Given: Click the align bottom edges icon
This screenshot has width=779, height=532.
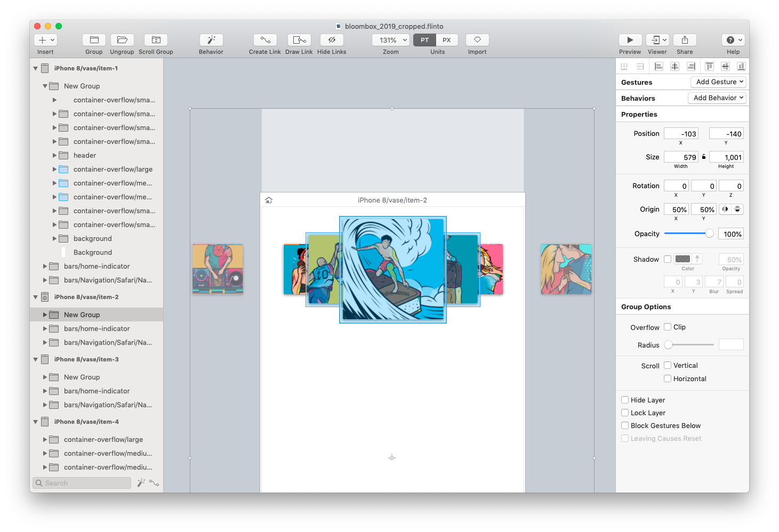Looking at the screenshot, I should pyautogui.click(x=741, y=66).
